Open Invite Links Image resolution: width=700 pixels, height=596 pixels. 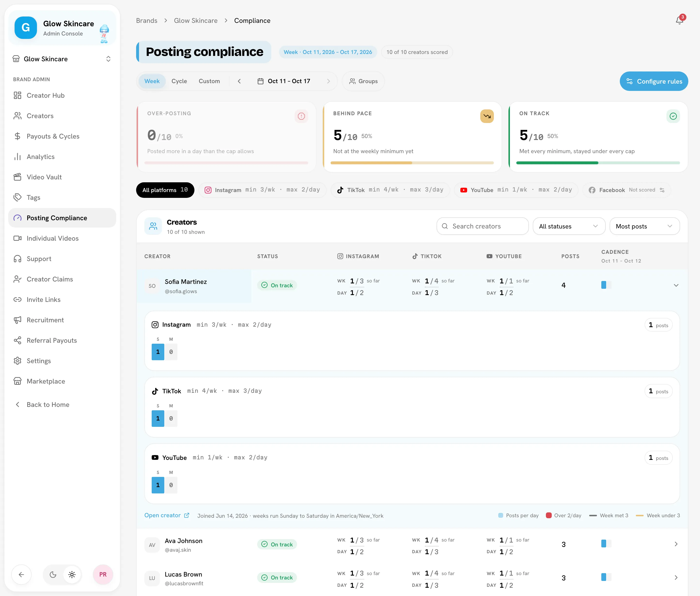click(x=62, y=299)
